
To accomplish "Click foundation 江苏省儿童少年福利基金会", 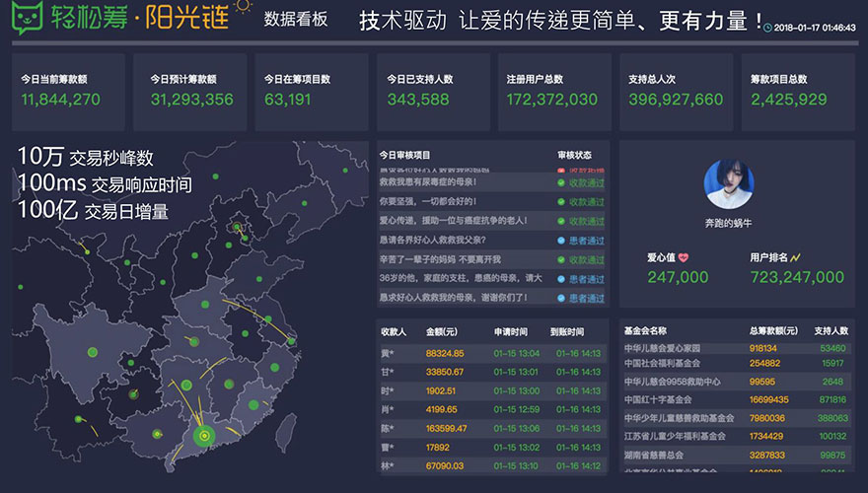I will coord(675,436).
